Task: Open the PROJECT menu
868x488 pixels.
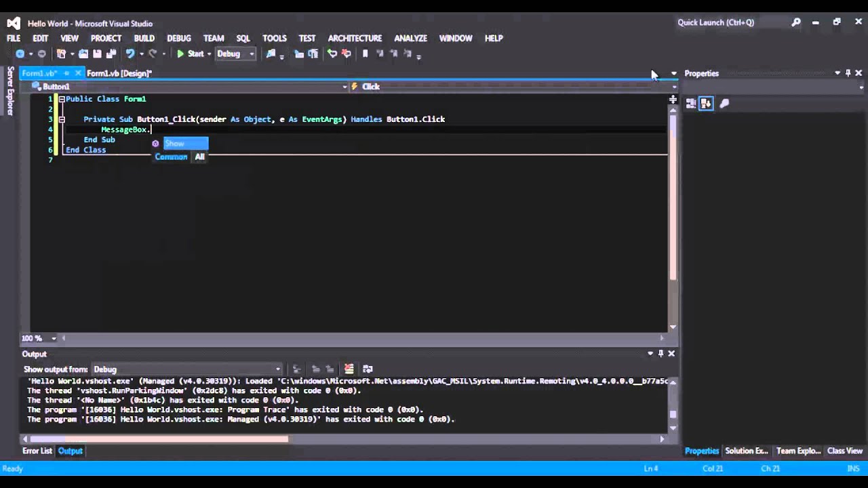Action: pyautogui.click(x=106, y=39)
